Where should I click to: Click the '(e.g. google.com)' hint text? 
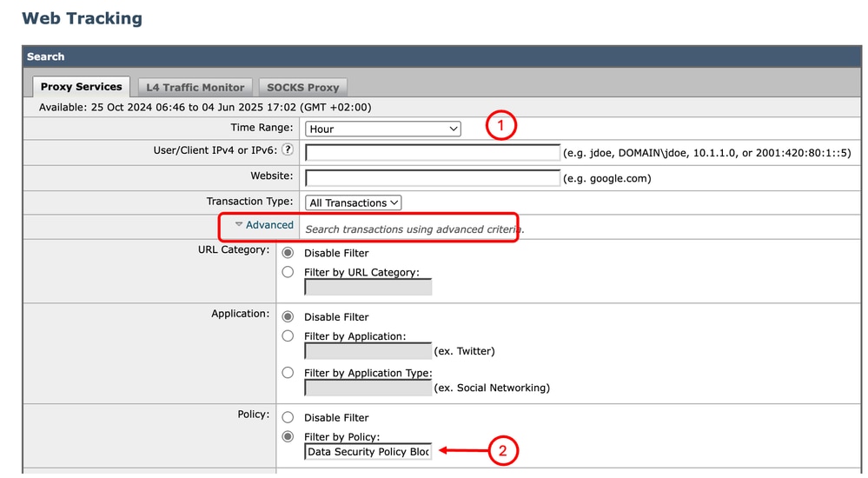[606, 178]
